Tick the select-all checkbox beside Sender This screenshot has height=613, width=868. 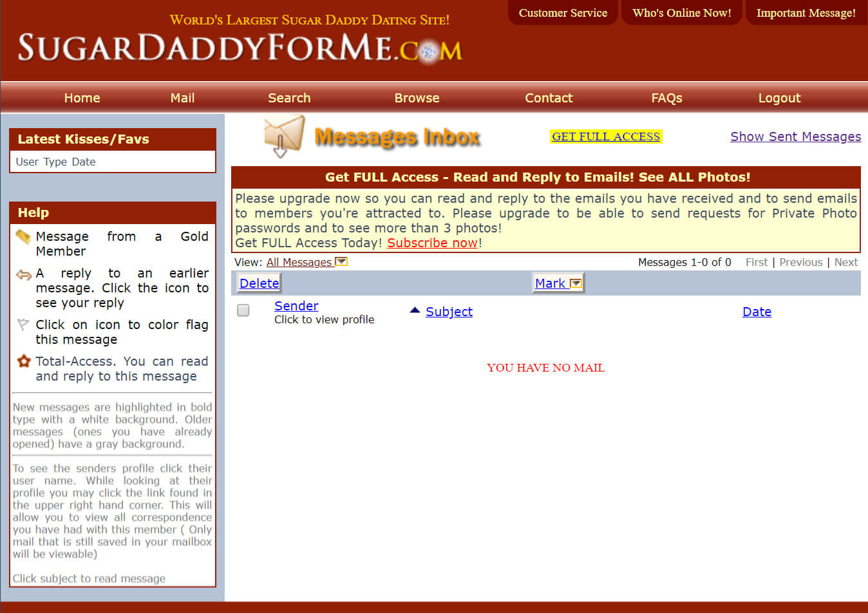click(x=243, y=310)
